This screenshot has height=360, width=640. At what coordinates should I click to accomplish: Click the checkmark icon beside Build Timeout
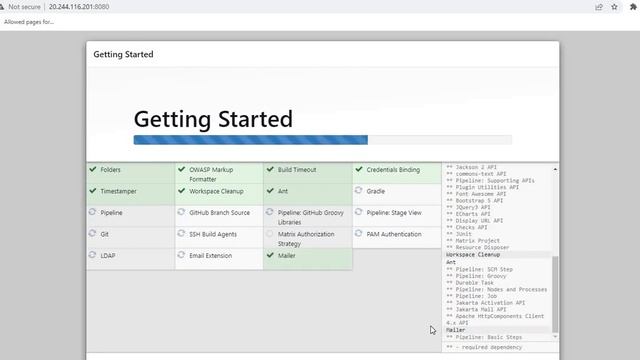[x=270, y=169]
